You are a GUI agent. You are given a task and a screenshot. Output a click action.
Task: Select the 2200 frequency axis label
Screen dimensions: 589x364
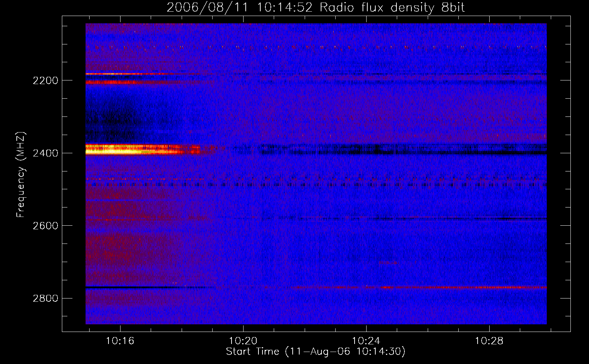46,80
